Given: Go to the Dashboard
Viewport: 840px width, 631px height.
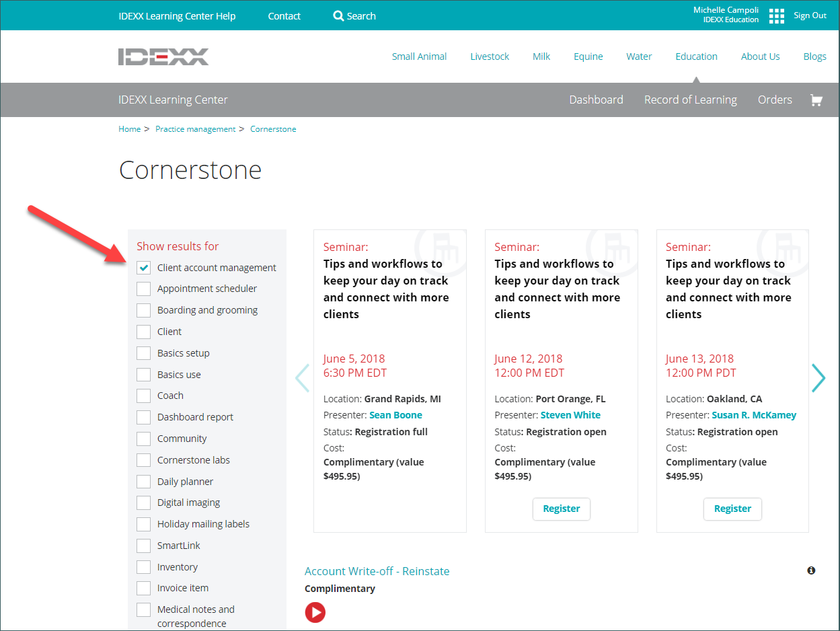Looking at the screenshot, I should pyautogui.click(x=596, y=100).
